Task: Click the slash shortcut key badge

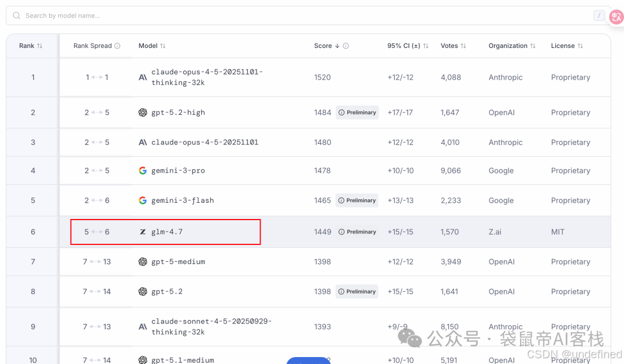Action: coord(599,16)
